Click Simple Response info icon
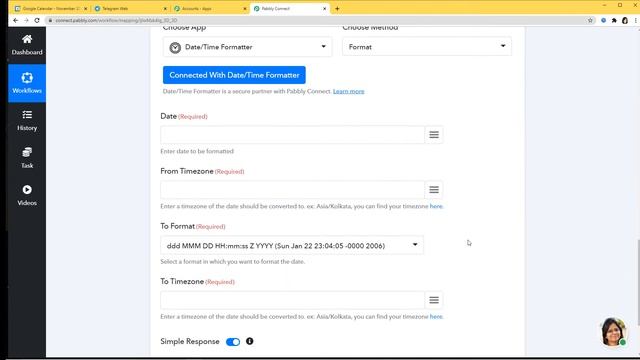Screen dimensions: 640x360 coord(249,341)
